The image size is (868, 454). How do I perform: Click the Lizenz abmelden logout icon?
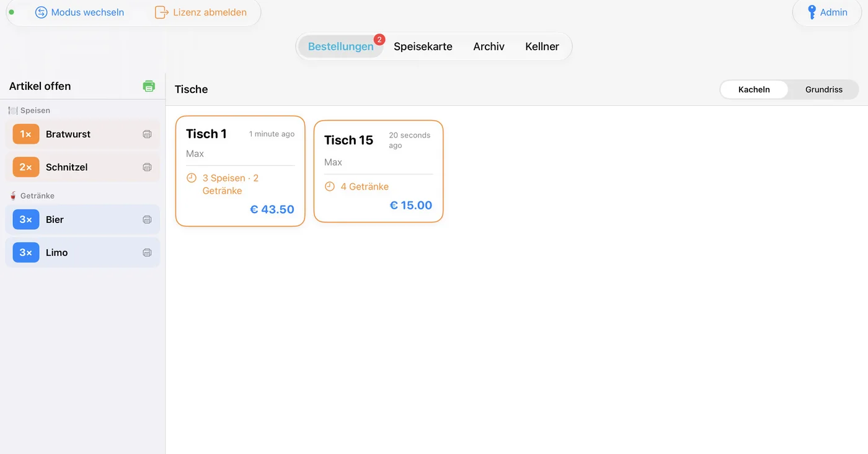click(161, 12)
